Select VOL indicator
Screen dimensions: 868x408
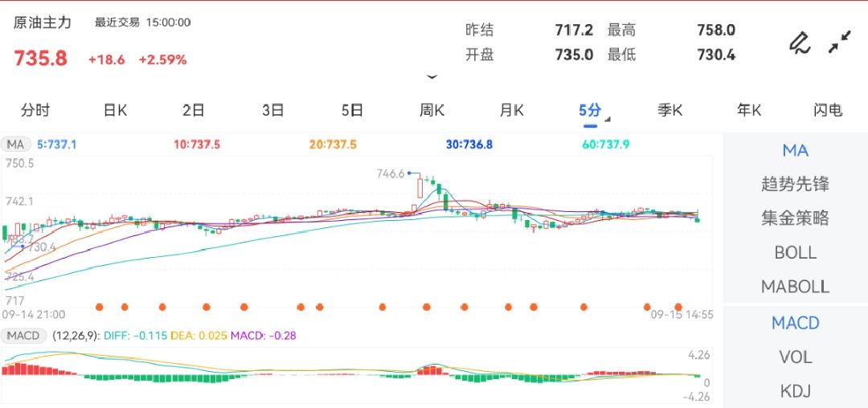(796, 357)
